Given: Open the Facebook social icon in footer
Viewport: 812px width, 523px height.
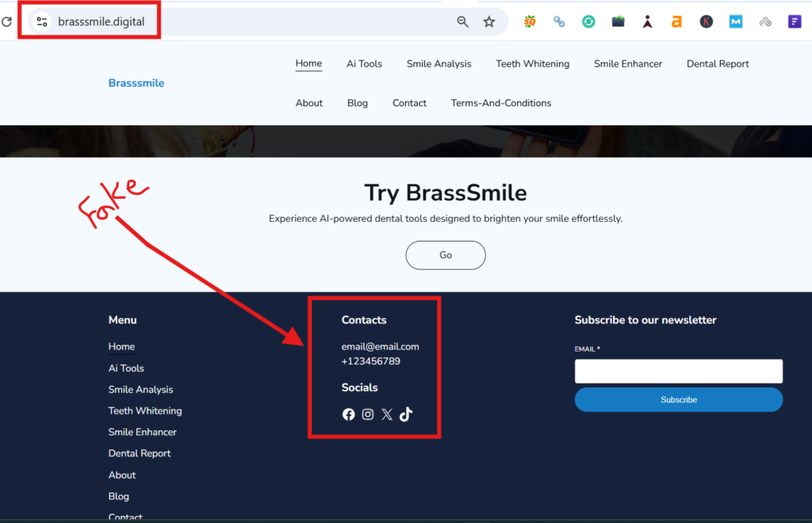Looking at the screenshot, I should pyautogui.click(x=349, y=414).
